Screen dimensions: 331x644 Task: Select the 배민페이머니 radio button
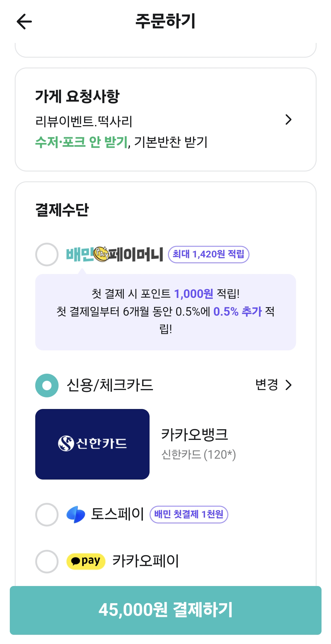47,254
